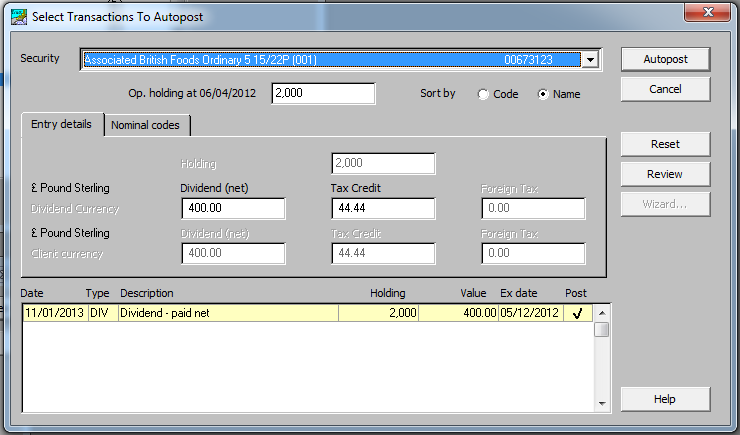Select the 11/01/2013 date cell
This screenshot has width=740, height=435.
point(56,313)
